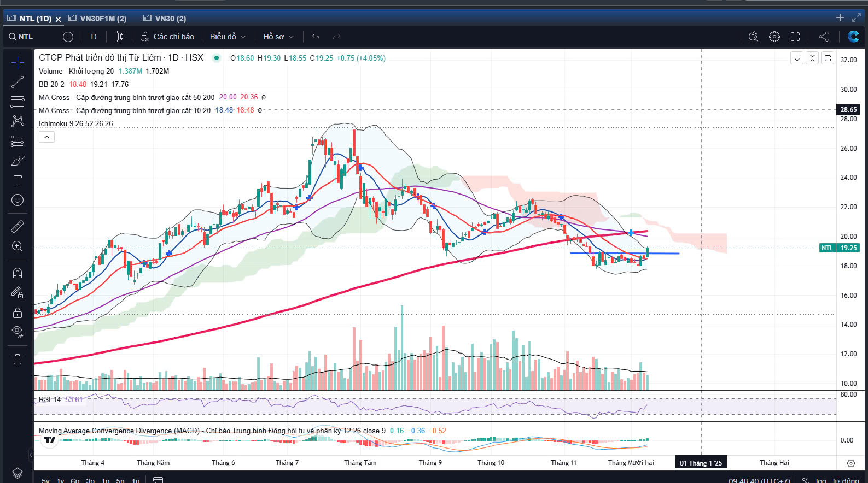
Task: Select the ruler measure tool
Action: click(x=18, y=226)
